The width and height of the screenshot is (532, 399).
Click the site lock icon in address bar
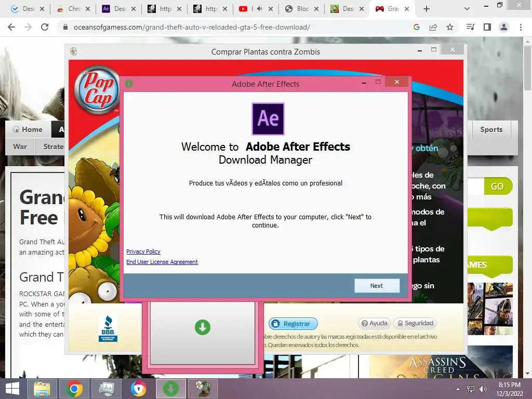point(65,27)
